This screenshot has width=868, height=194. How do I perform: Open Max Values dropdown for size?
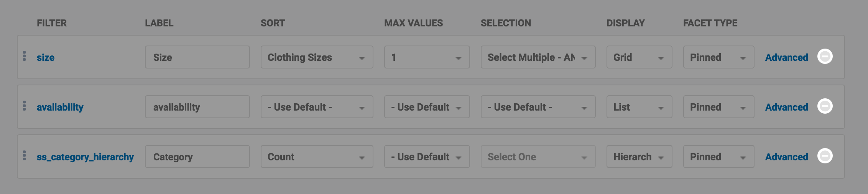coord(427,57)
